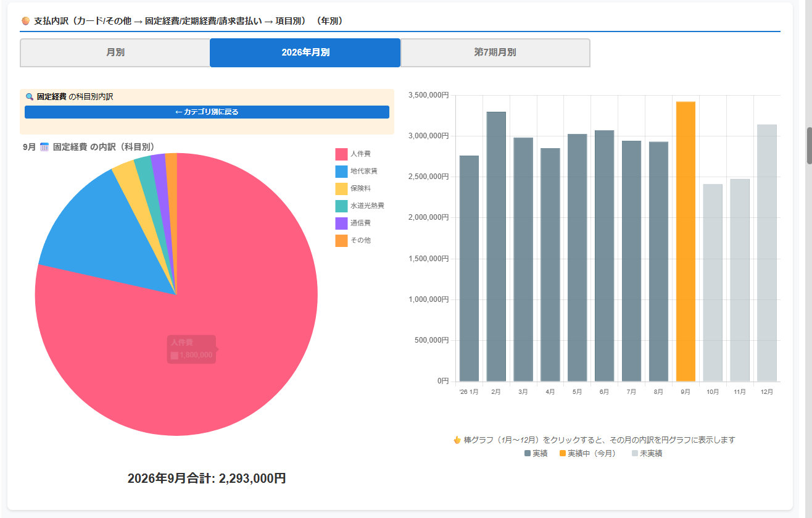Toggle the 実績中（今月） legend item

point(587,453)
